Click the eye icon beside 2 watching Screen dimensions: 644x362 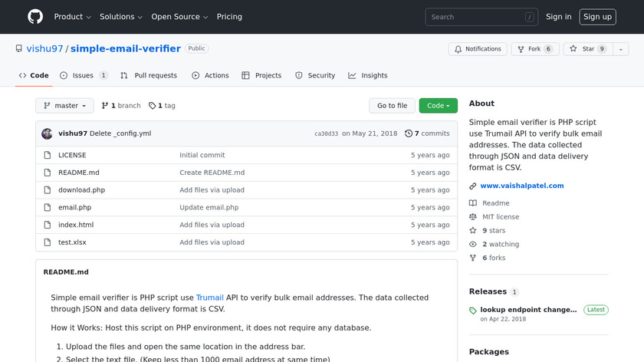click(473, 244)
